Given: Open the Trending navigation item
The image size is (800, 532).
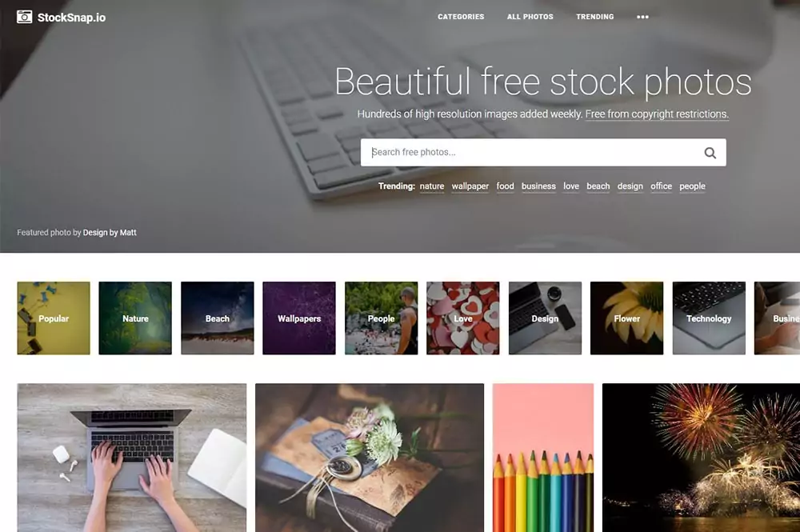Looking at the screenshot, I should 595,17.
